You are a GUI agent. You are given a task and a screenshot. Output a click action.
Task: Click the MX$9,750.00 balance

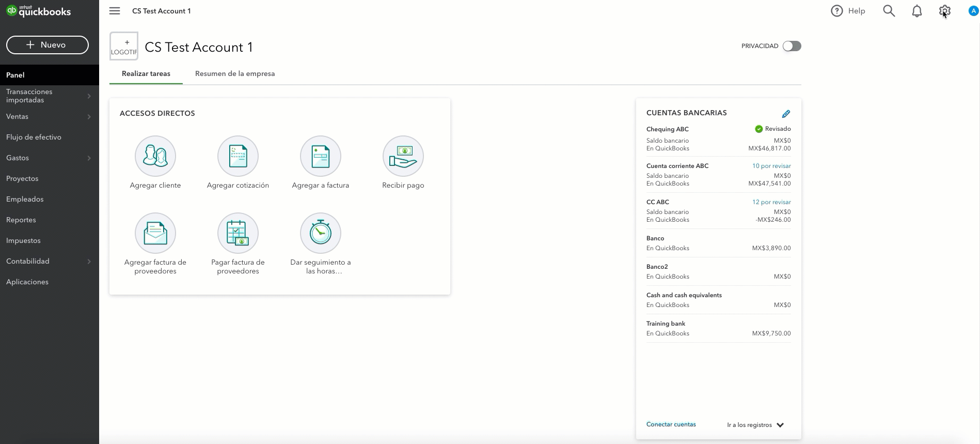771,333
